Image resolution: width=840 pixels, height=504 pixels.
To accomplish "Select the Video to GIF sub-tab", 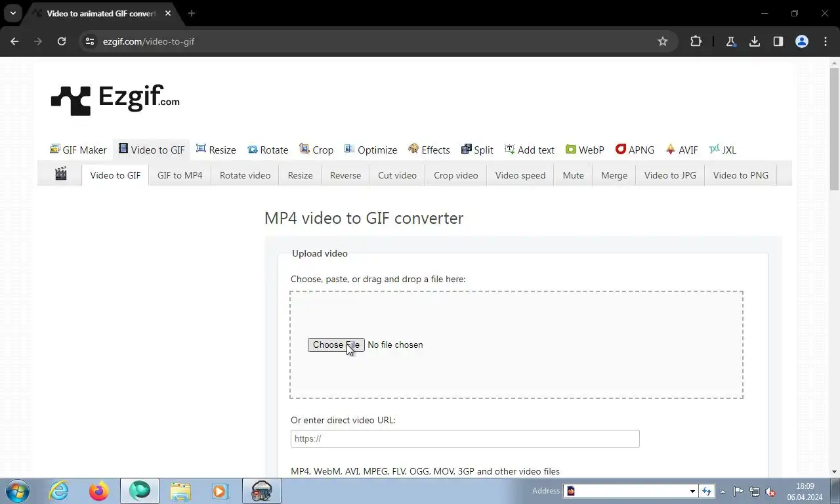I will point(115,175).
